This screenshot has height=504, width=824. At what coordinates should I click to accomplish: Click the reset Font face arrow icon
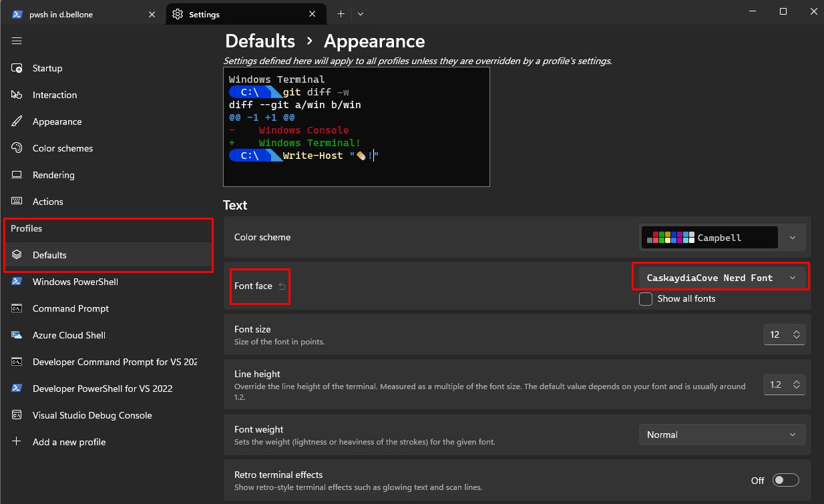[282, 286]
